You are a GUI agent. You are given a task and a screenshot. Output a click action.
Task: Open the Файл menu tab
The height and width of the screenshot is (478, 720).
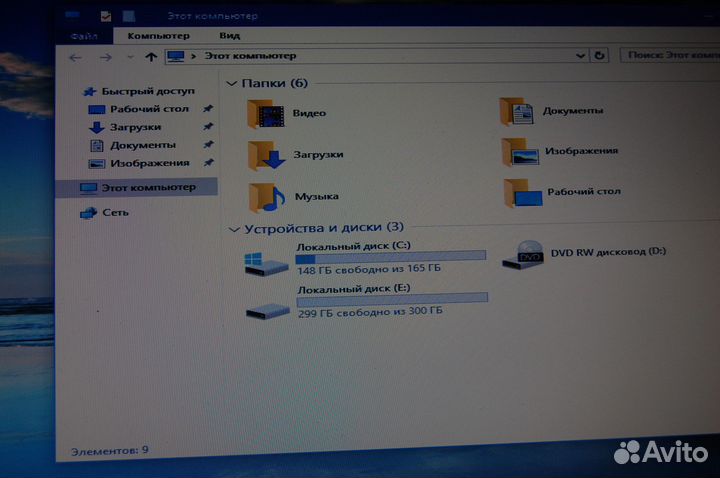[x=85, y=35]
